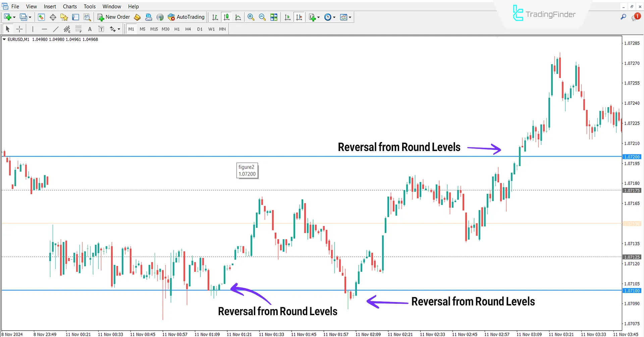Screen dimensions: 644x337
Task: Enable chart auto scroll
Action: [287, 17]
